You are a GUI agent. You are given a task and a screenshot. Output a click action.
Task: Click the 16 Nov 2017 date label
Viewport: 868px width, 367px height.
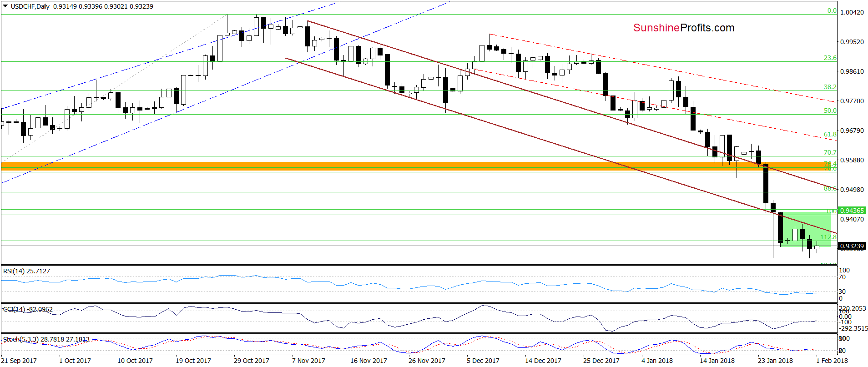(x=368, y=361)
